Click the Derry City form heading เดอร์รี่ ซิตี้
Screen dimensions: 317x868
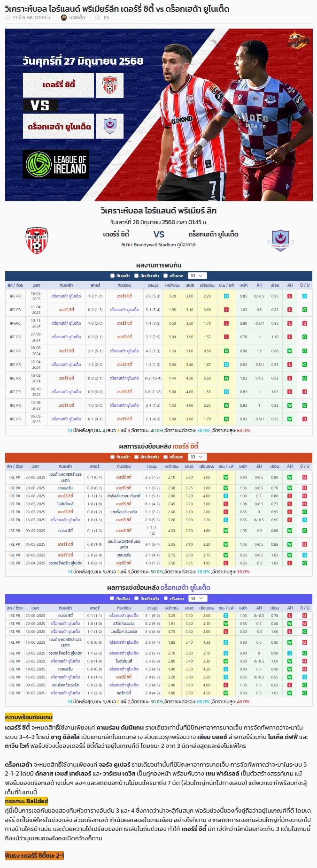186,446
